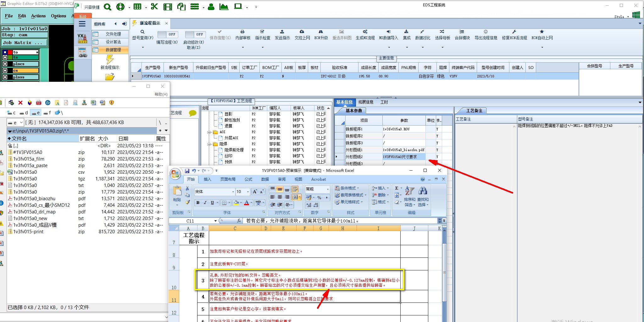Click the user person icon in the EDS quick bar
The image size is (644, 322).
(211, 7)
